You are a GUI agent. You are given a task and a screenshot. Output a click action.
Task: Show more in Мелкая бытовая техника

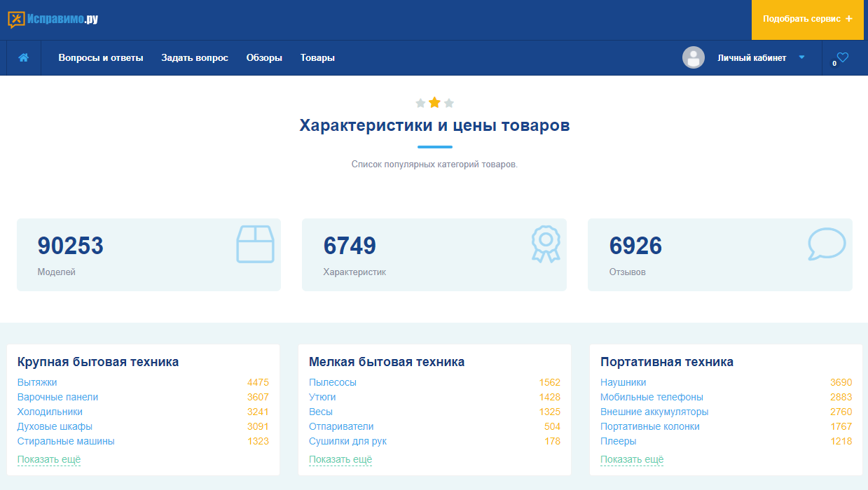click(x=340, y=460)
